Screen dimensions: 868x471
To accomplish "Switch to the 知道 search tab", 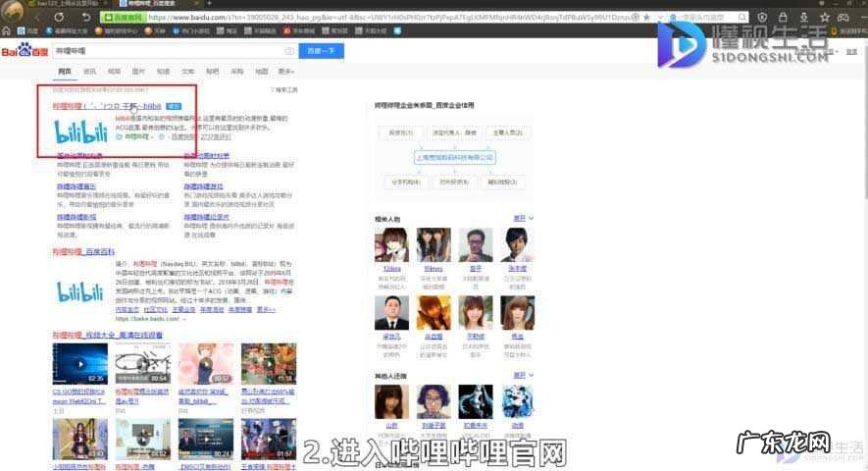I will (164, 72).
